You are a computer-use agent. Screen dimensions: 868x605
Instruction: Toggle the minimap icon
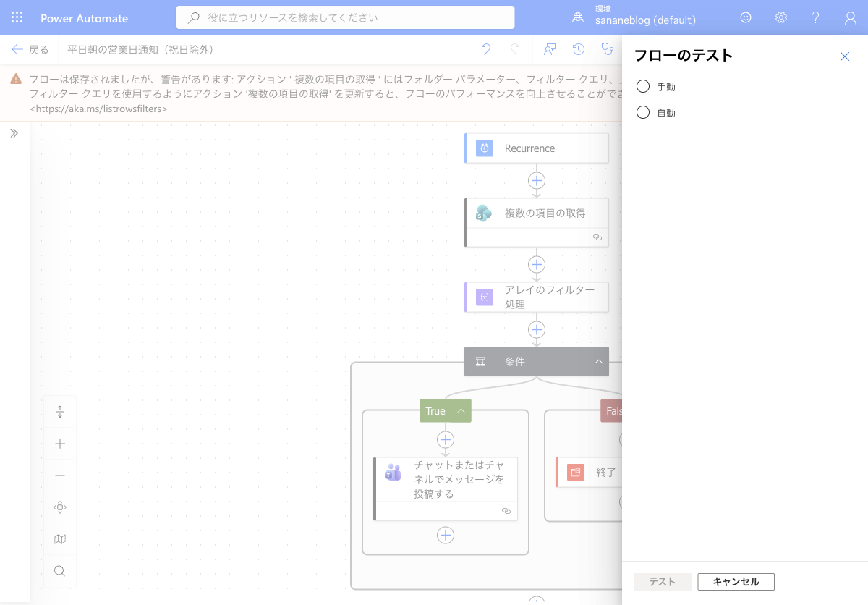tap(60, 539)
